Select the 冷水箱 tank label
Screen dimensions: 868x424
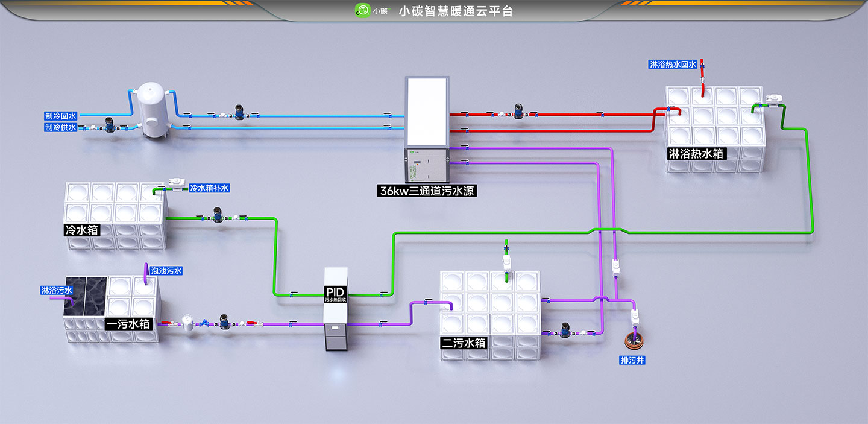tap(81, 230)
